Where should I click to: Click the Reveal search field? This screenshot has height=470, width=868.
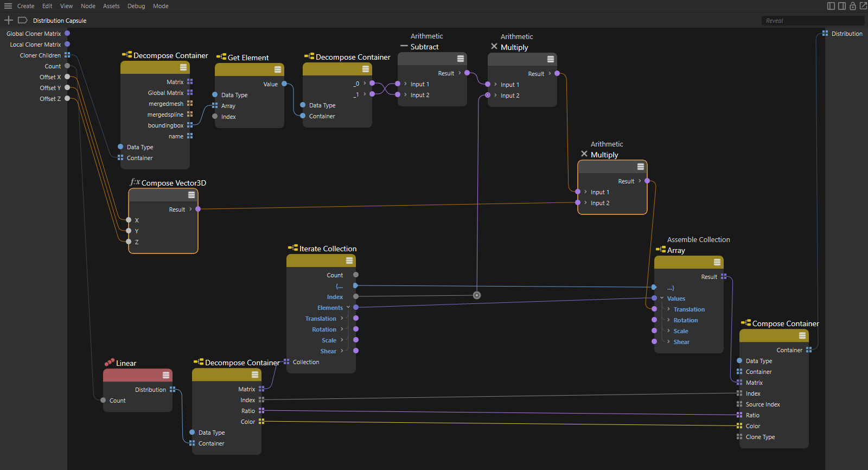point(812,21)
